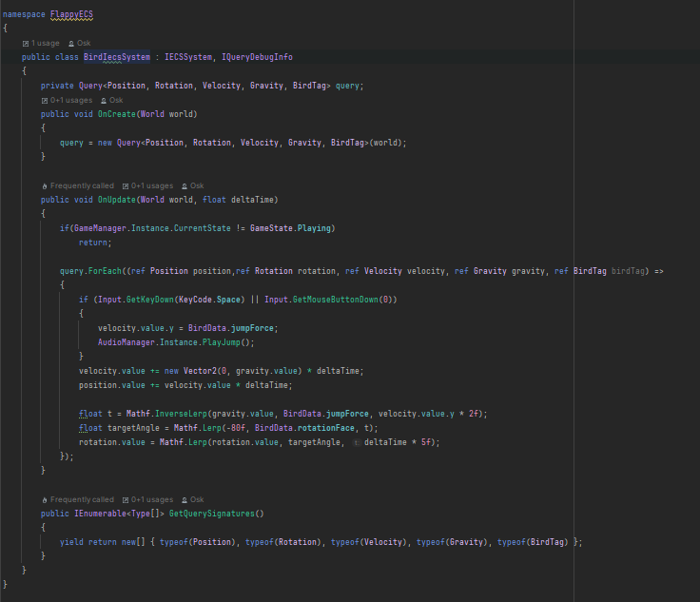Click the OnUpdate method name
700x602 pixels.
[x=117, y=200]
